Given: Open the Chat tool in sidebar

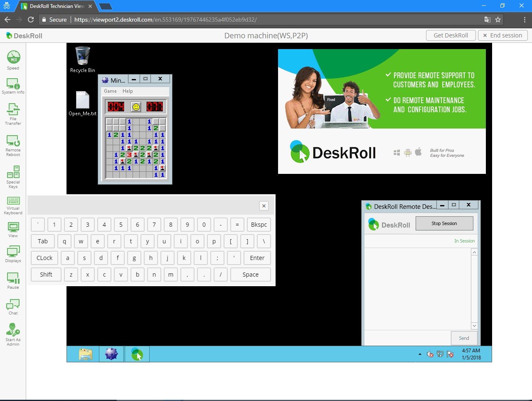Looking at the screenshot, I should pyautogui.click(x=13, y=307).
